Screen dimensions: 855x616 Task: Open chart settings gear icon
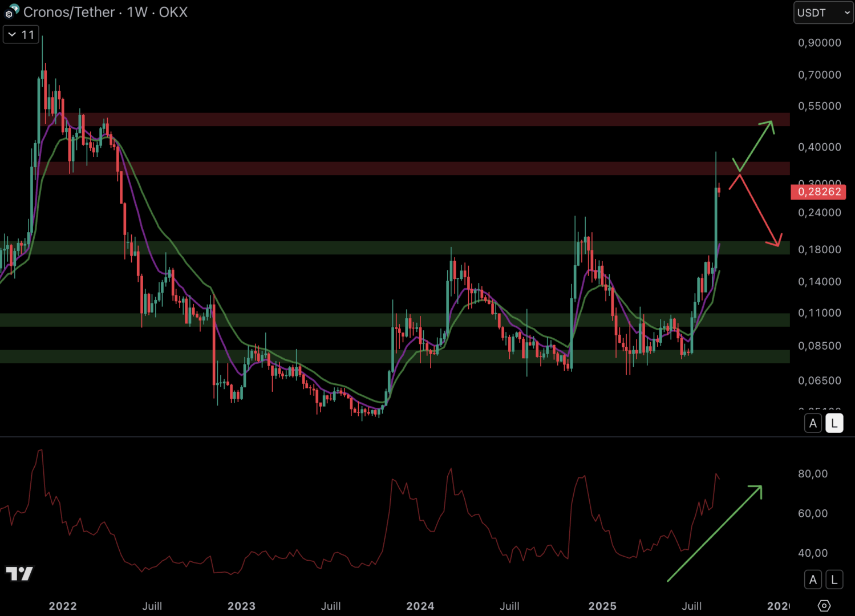click(x=824, y=605)
